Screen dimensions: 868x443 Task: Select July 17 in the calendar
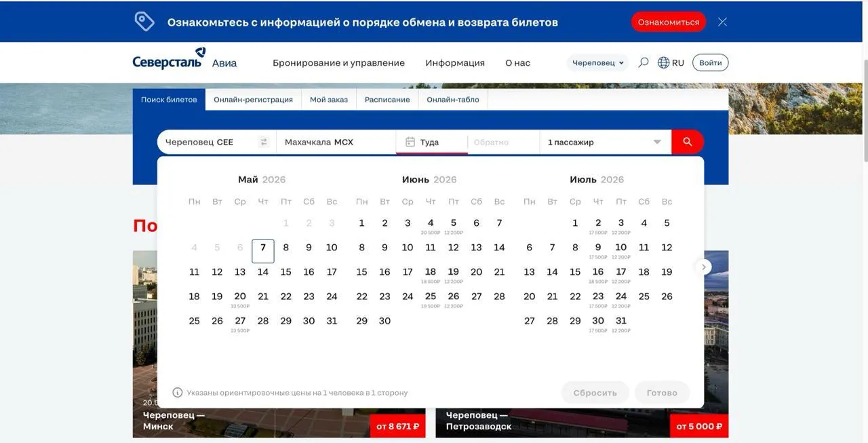pos(621,275)
